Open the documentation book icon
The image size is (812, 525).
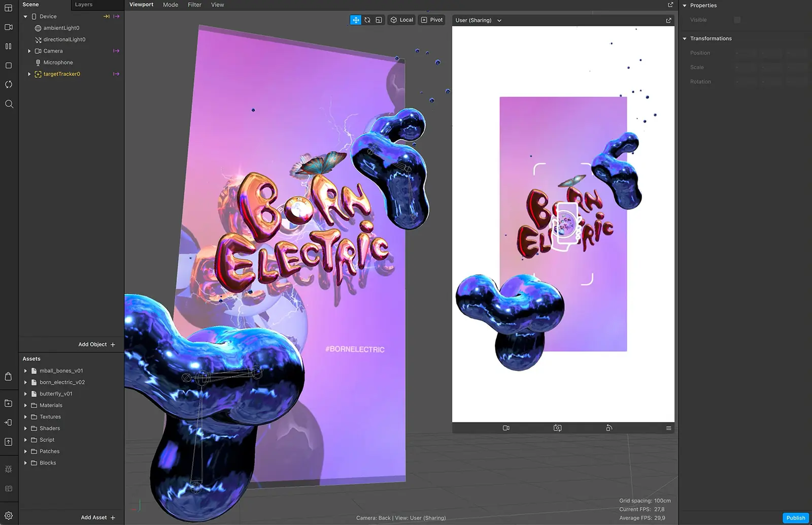9,488
